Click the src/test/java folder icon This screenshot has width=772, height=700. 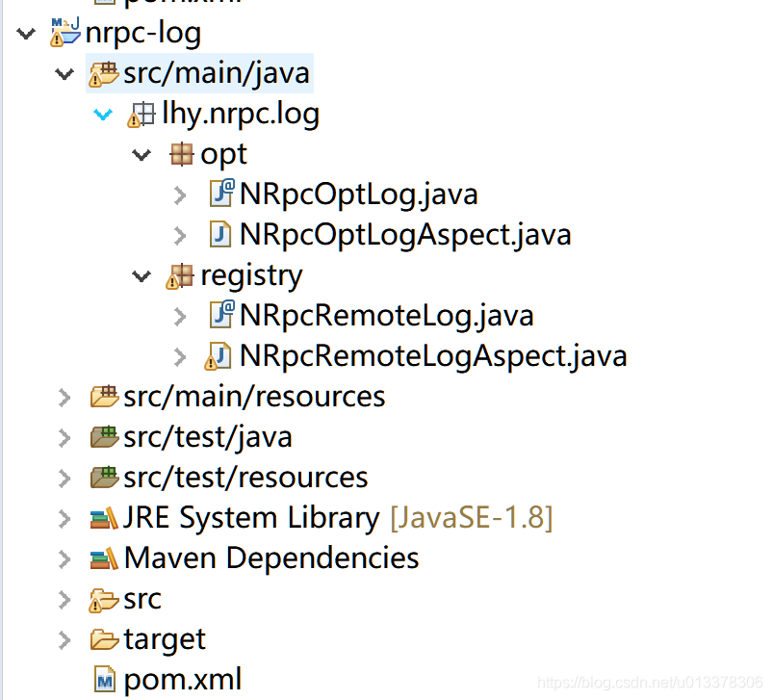coord(104,437)
